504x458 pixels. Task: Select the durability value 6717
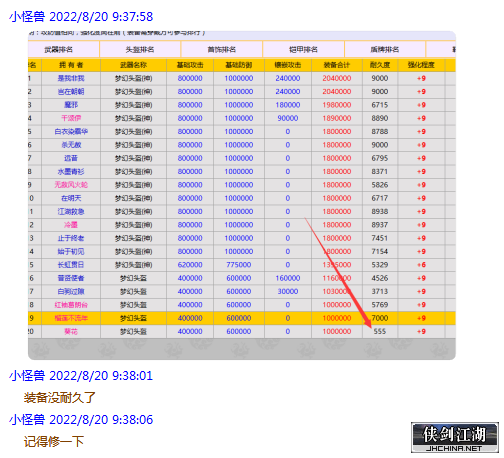click(x=380, y=198)
